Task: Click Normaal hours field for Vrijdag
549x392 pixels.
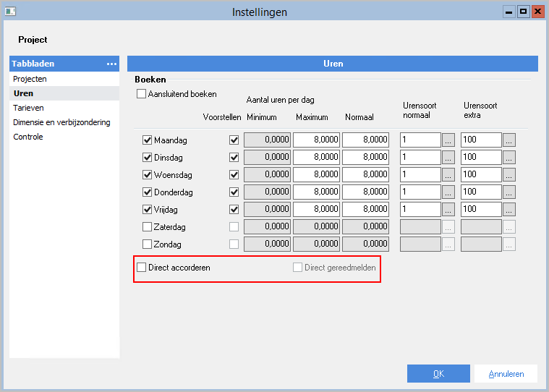Action: (x=365, y=210)
